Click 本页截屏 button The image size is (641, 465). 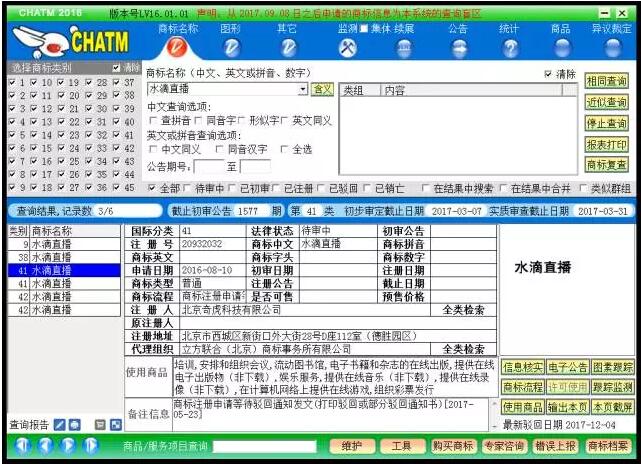[612, 407]
